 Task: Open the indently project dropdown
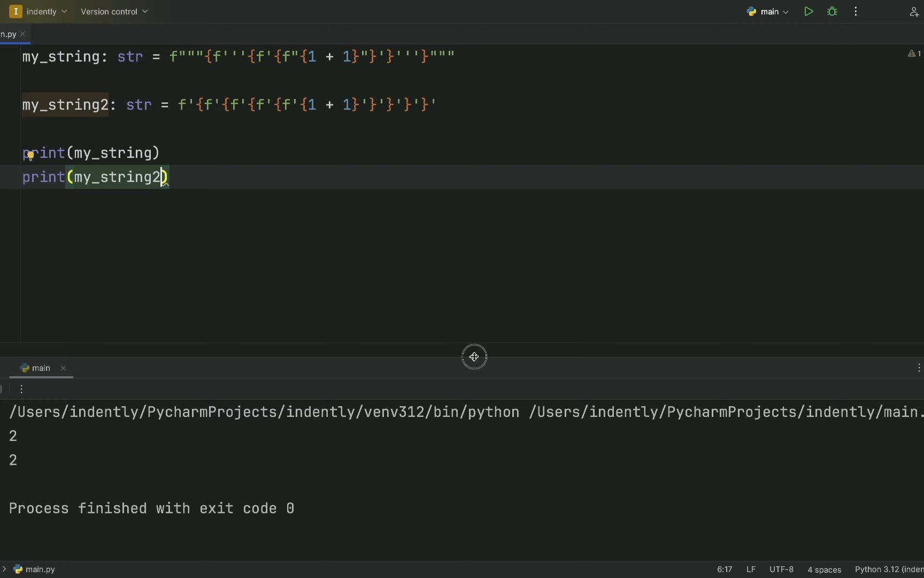tap(38, 11)
